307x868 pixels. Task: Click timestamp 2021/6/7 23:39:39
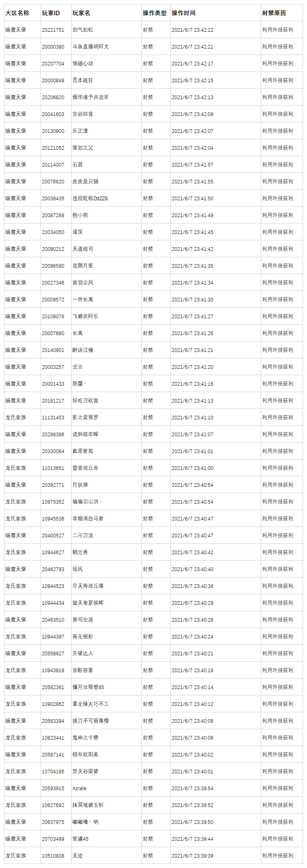(192, 856)
